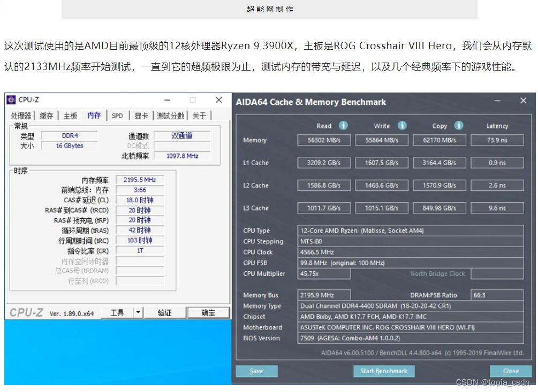
Task: Click tRC value 103 时钟
Action: point(140,241)
